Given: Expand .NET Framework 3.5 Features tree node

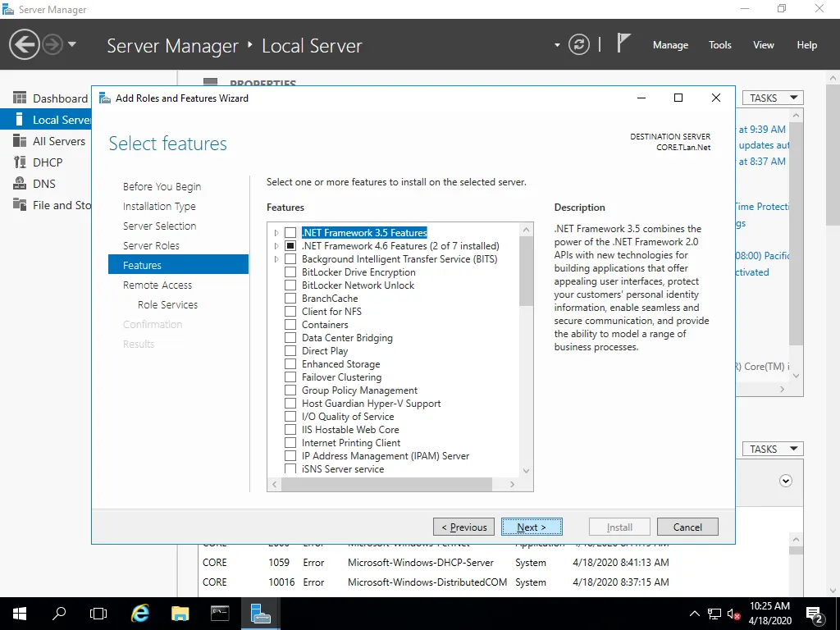Looking at the screenshot, I should tap(276, 232).
